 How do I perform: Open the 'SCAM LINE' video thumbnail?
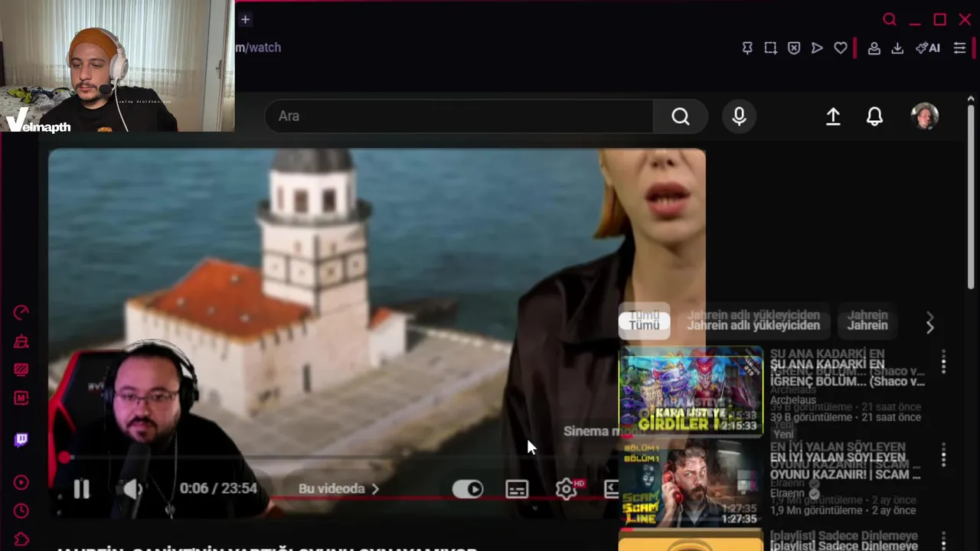pos(691,484)
